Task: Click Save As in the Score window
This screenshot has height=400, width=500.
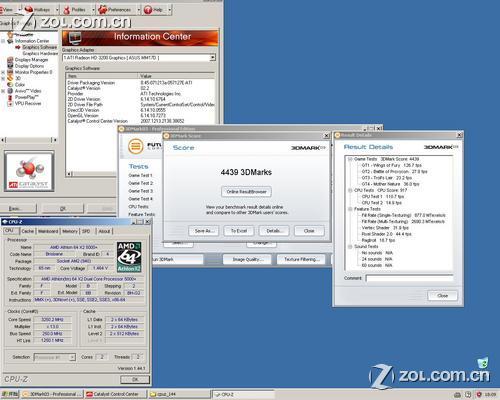Action: pos(203,231)
